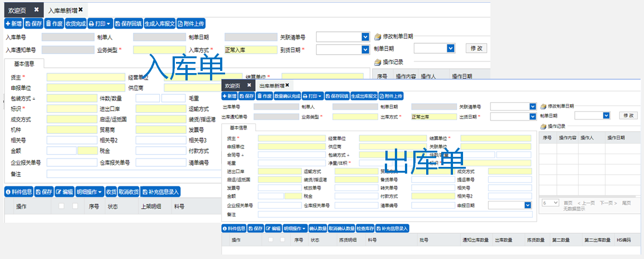Click 生成出库报文 button

click(x=364, y=96)
